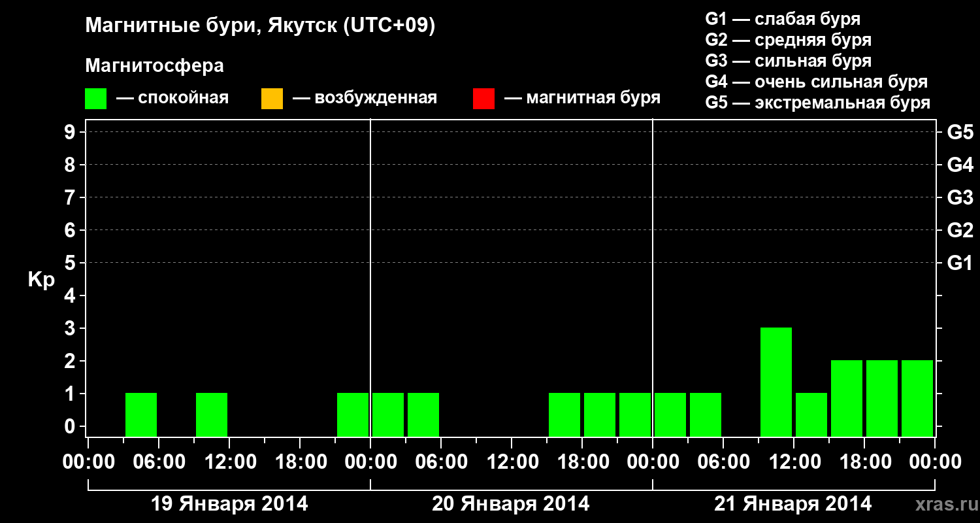Click the 'G3' label on the right axis

pyautogui.click(x=960, y=197)
